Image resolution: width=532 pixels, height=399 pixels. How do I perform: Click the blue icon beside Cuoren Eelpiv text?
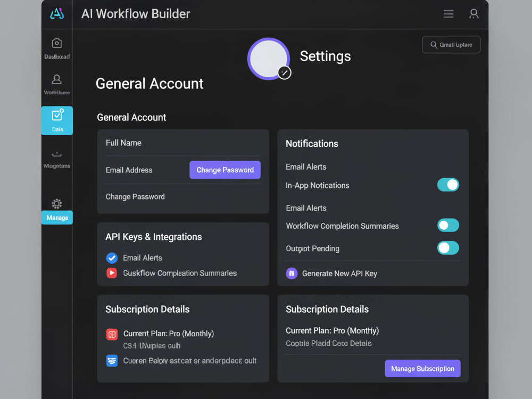click(112, 361)
